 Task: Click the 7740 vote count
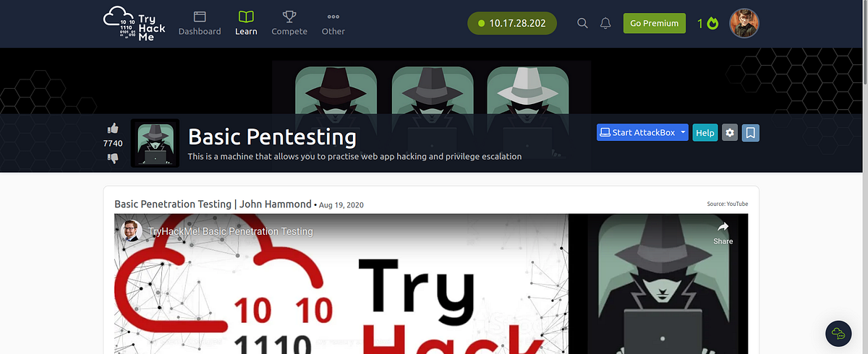(113, 143)
